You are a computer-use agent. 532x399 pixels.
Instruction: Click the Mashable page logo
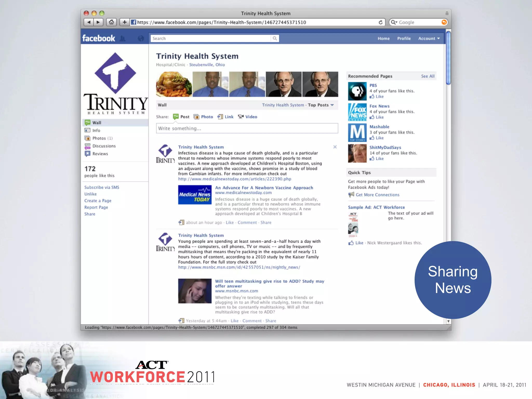[357, 133]
